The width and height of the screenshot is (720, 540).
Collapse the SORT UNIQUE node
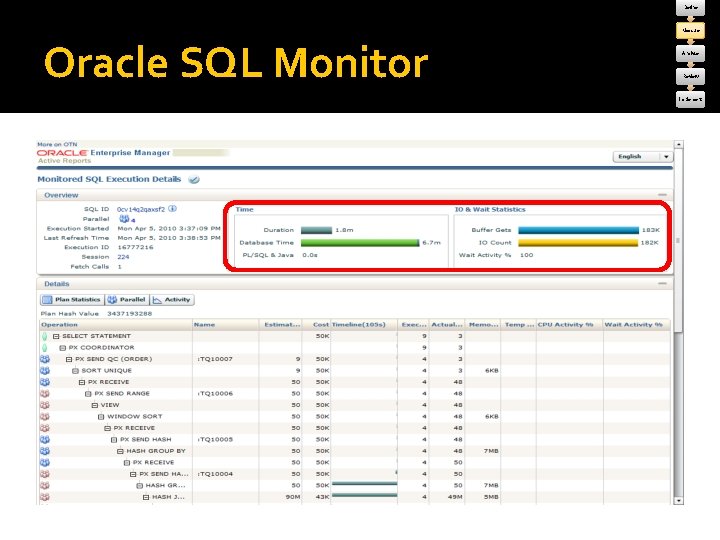pos(75,371)
